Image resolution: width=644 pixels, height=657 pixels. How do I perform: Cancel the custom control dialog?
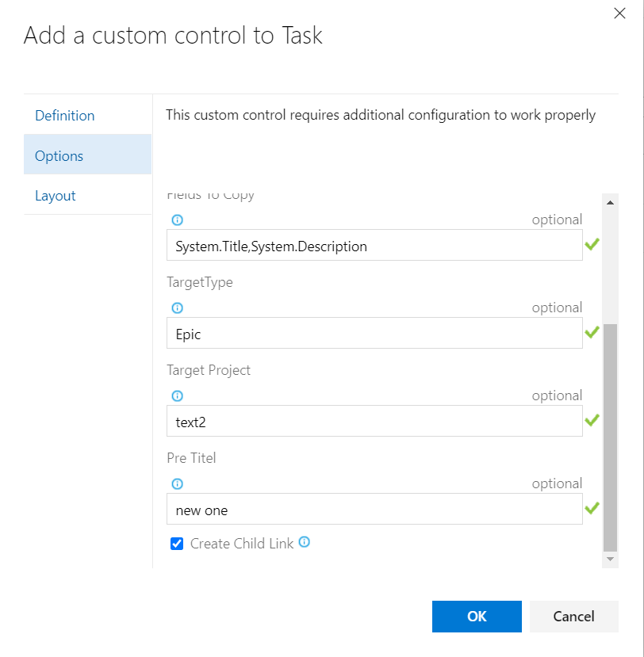(x=573, y=617)
